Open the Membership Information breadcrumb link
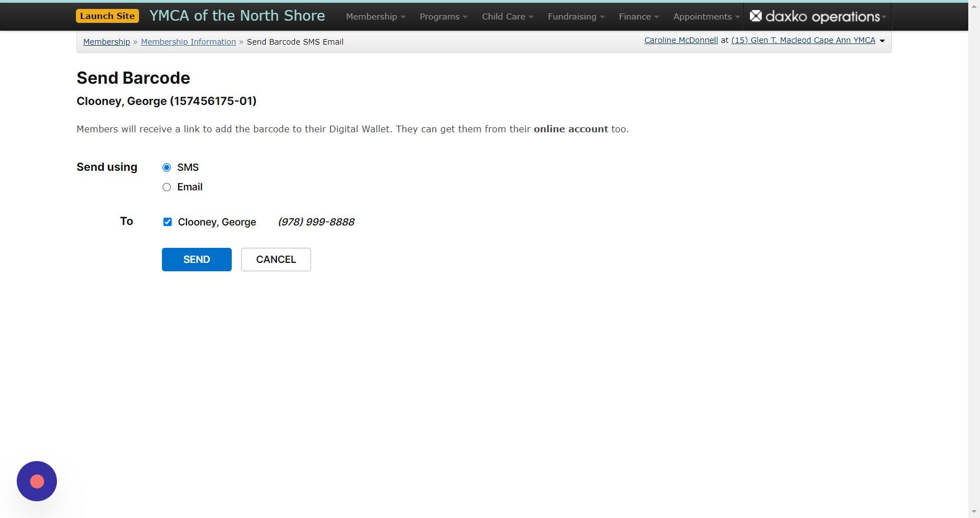The image size is (980, 518). pyautogui.click(x=188, y=41)
